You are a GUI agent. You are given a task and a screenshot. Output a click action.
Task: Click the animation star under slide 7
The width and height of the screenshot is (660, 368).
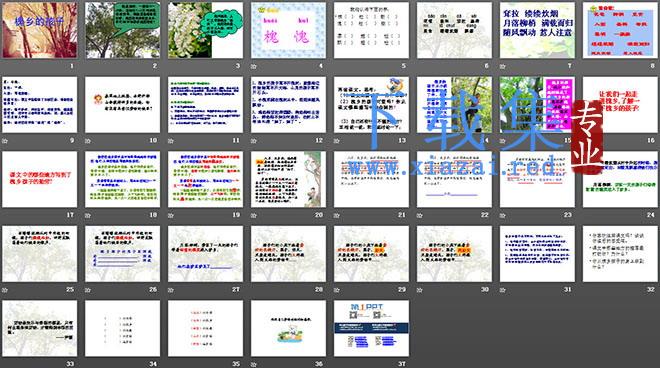(502, 66)
